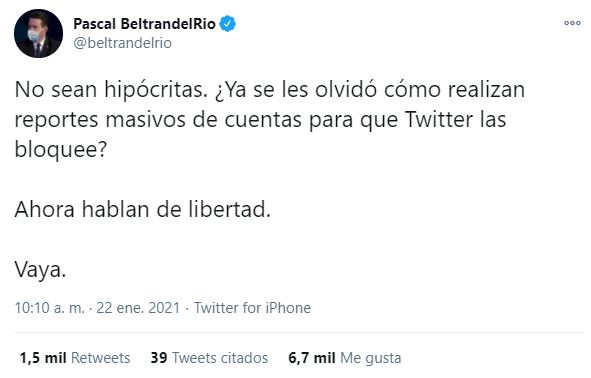This screenshot has height=378, width=591.
Task: Click the word 'Vaya.' in the tweet
Action: tap(40, 269)
